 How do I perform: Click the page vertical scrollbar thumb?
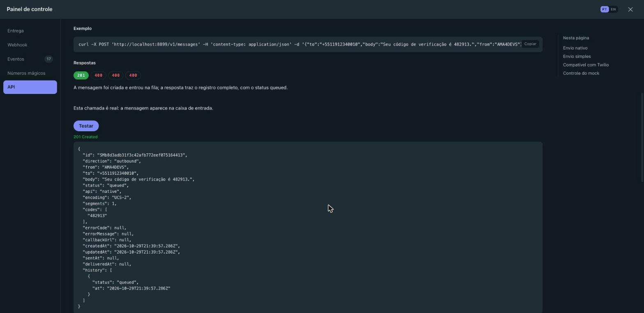642,137
